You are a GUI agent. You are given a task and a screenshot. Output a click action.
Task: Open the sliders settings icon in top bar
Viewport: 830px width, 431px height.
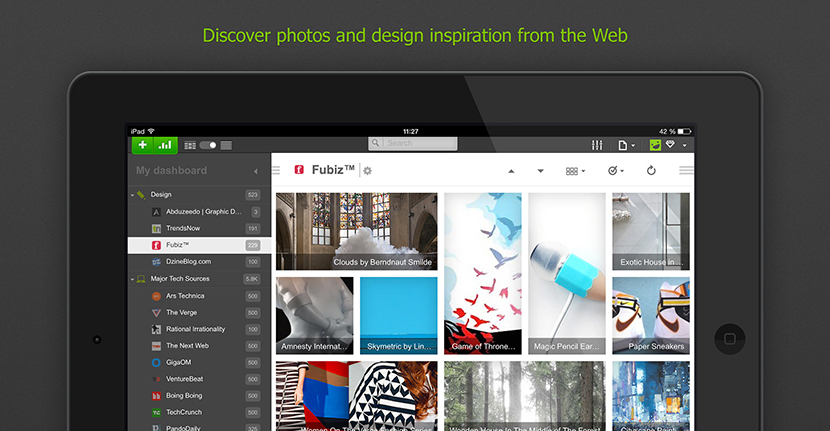coord(597,145)
